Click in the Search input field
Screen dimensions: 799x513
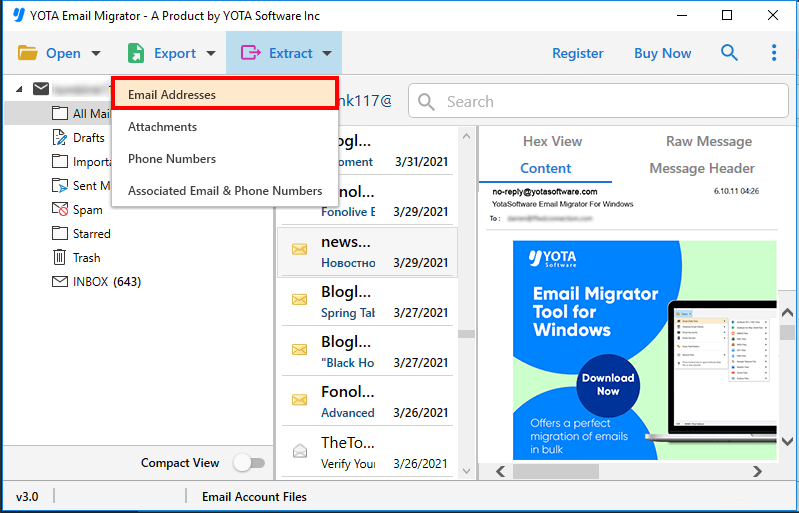(x=598, y=101)
